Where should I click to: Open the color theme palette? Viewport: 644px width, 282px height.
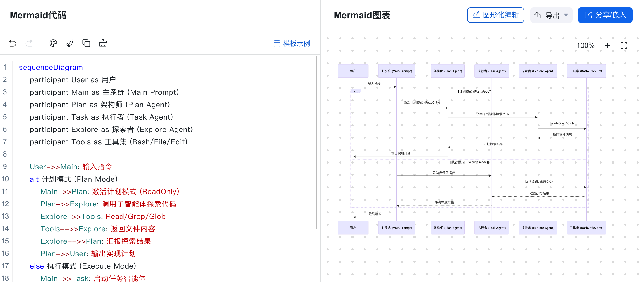(53, 43)
